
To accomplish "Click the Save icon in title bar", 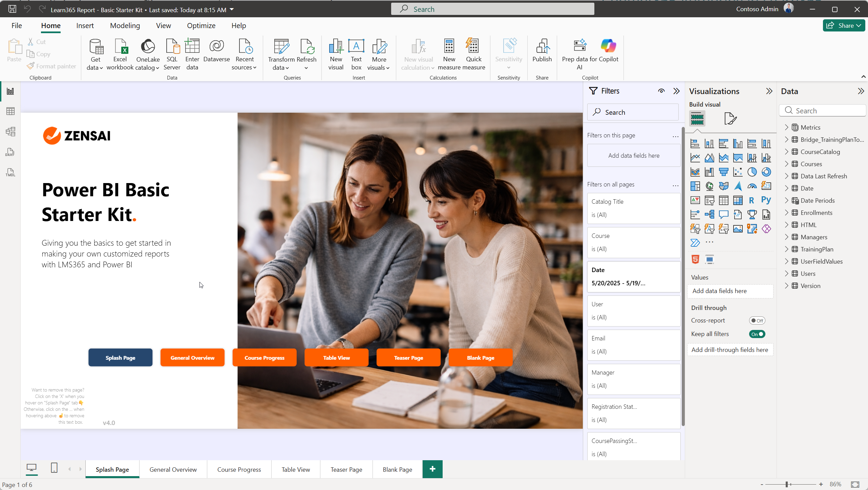I will click(x=12, y=9).
